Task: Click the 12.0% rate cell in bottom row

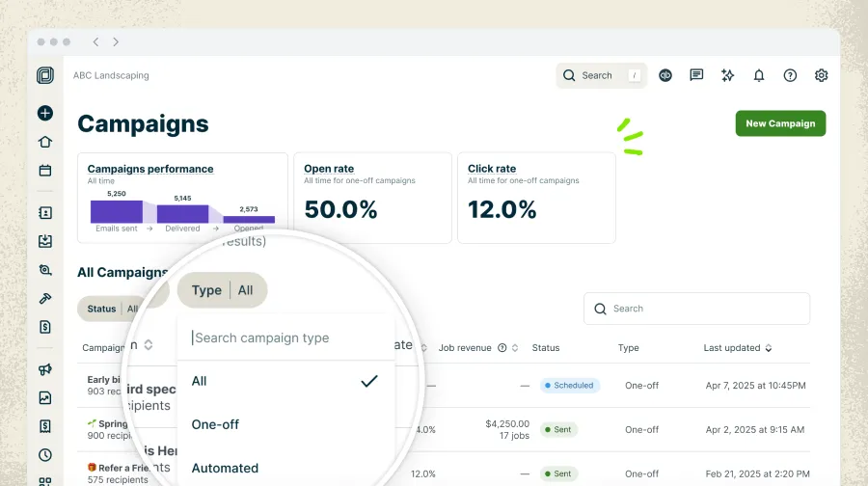Action: pos(423,473)
